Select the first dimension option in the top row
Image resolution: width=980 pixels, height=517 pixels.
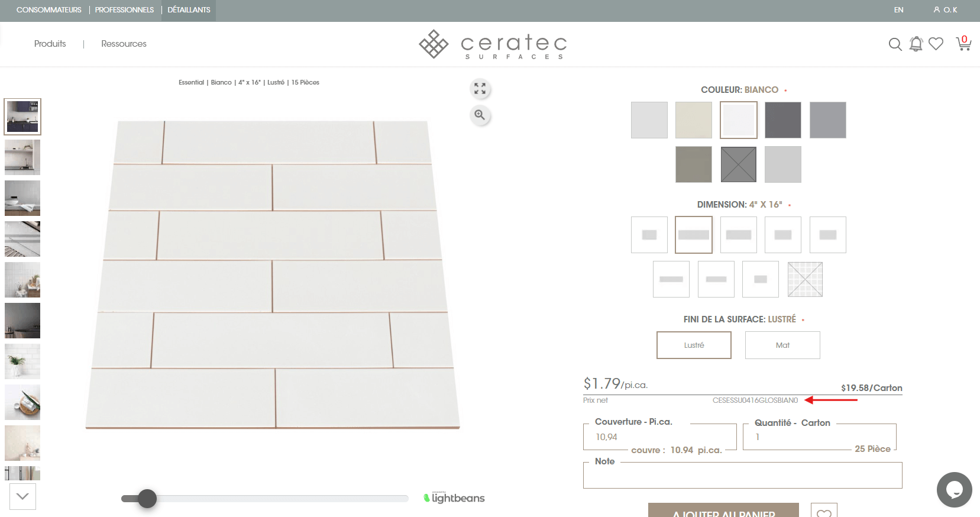coord(649,235)
